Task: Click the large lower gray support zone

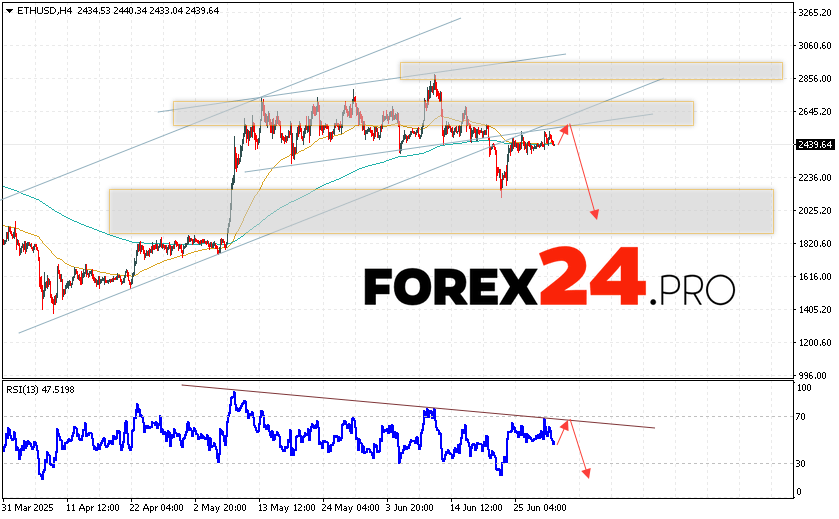Action: [440, 211]
